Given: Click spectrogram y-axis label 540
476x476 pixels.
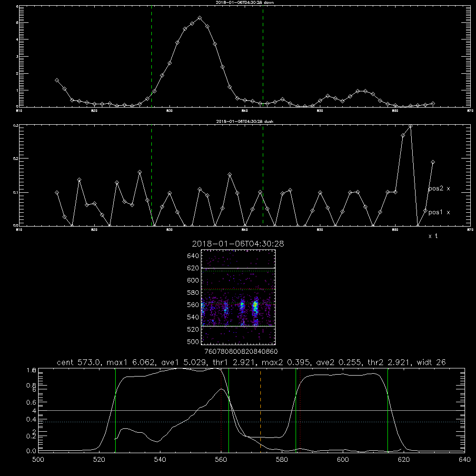Looking at the screenshot, I should (193, 317).
